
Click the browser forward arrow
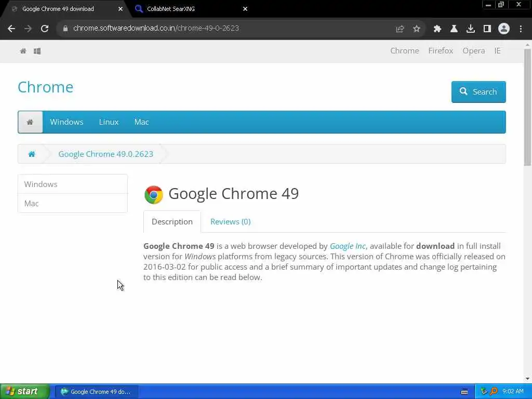[28, 29]
